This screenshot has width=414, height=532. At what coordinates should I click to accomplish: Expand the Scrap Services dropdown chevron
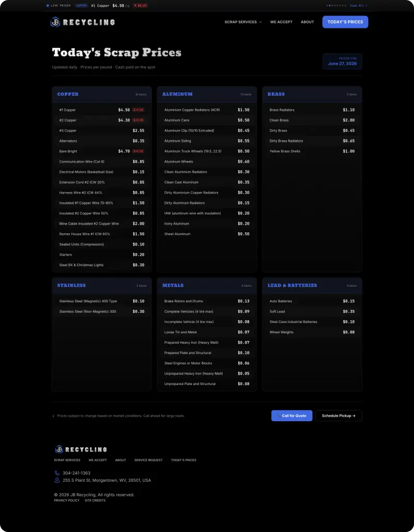point(261,22)
